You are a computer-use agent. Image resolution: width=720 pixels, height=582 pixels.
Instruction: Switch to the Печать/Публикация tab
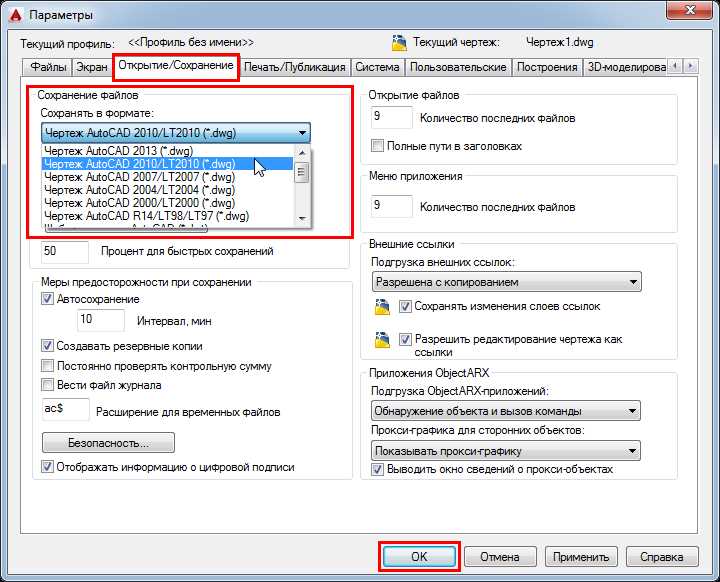(295, 67)
